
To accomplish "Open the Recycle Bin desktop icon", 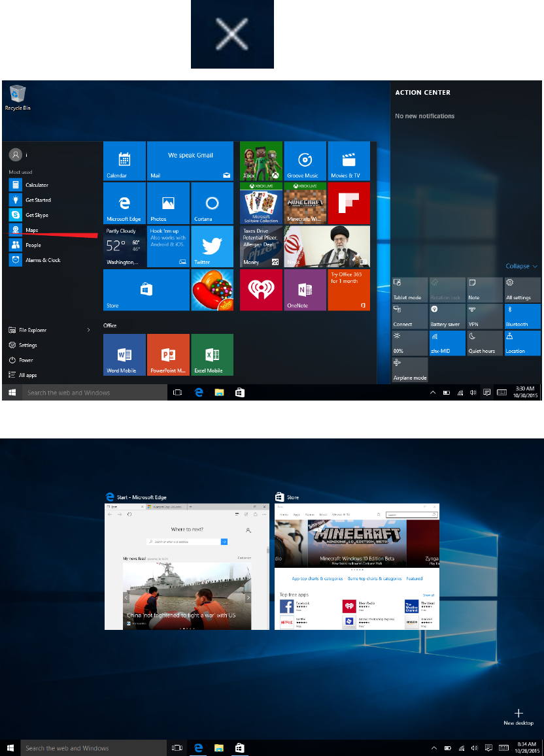I will 18,98.
